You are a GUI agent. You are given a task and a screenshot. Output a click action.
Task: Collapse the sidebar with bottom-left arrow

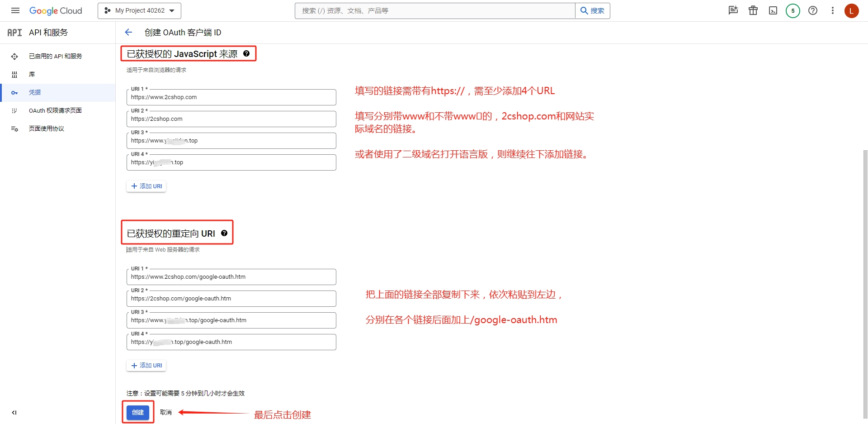pyautogui.click(x=14, y=412)
